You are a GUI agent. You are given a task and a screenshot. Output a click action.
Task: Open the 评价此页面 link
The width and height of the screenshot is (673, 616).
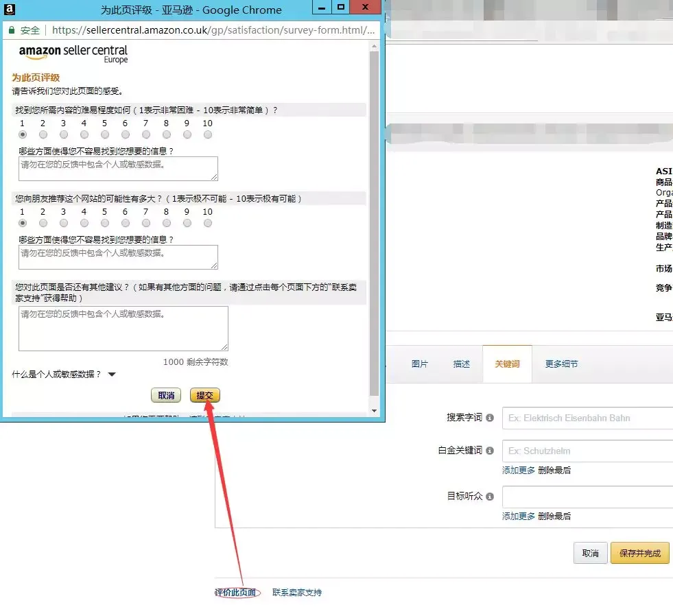click(235, 593)
